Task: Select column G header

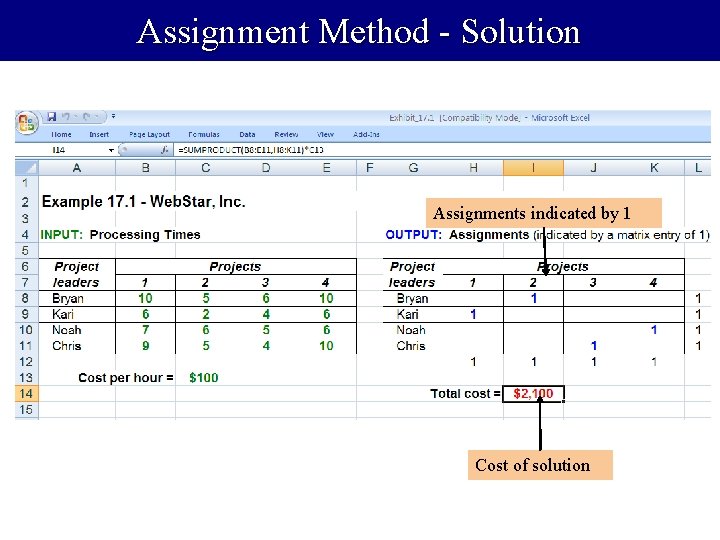Action: coord(413,168)
